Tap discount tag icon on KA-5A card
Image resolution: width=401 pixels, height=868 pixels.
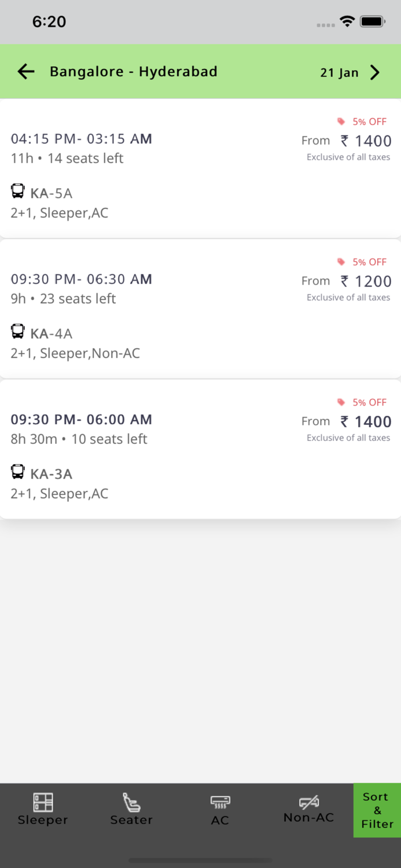341,122
